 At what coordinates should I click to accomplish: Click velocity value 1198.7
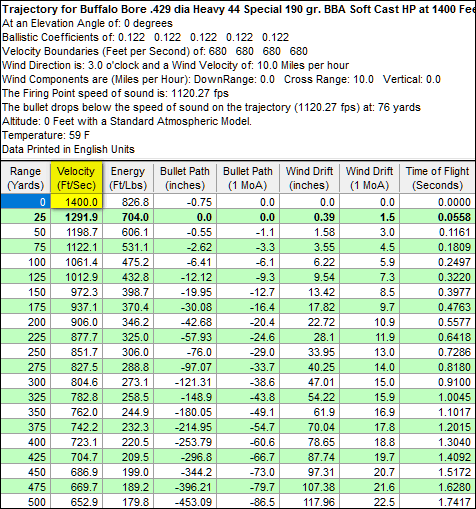click(x=76, y=232)
